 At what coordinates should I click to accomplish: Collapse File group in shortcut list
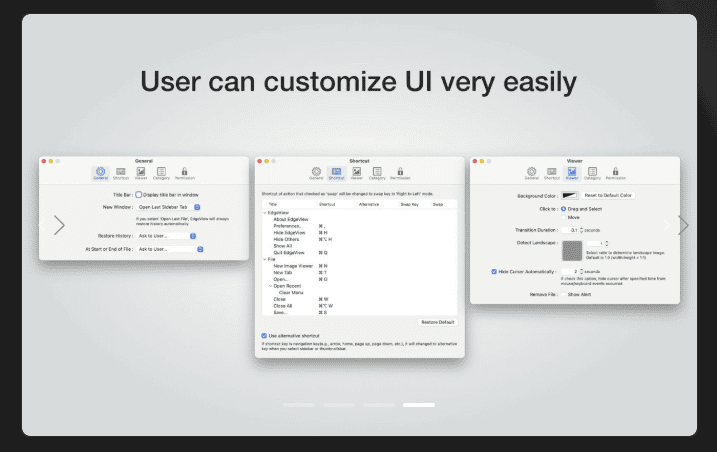(265, 259)
